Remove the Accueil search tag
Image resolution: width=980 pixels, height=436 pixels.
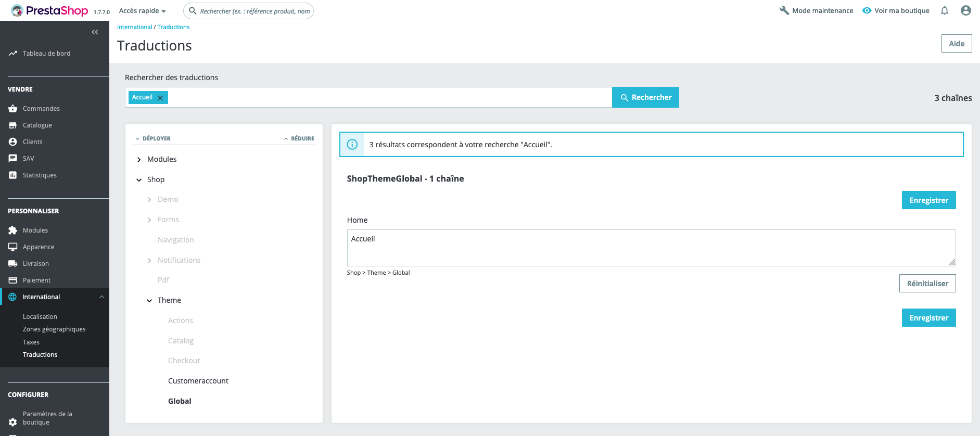click(160, 98)
